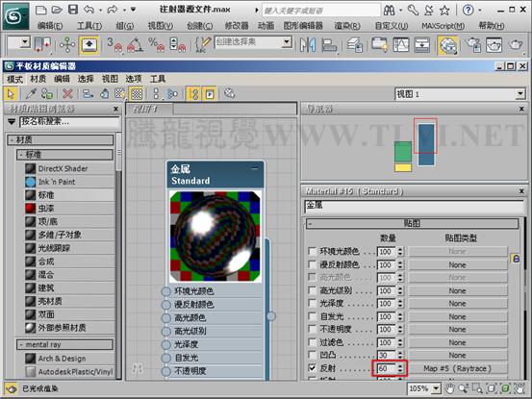
Task: Open the 材质 menu in material editor
Action: click(x=38, y=79)
